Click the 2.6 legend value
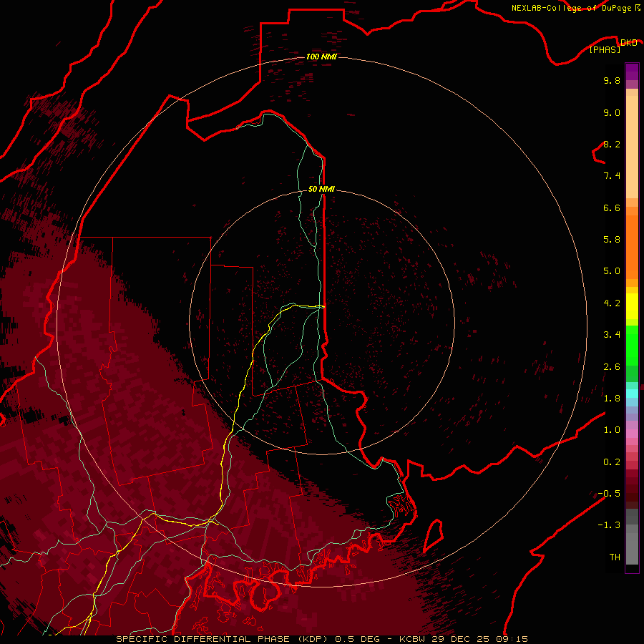This screenshot has width=644, height=644. pyautogui.click(x=612, y=367)
